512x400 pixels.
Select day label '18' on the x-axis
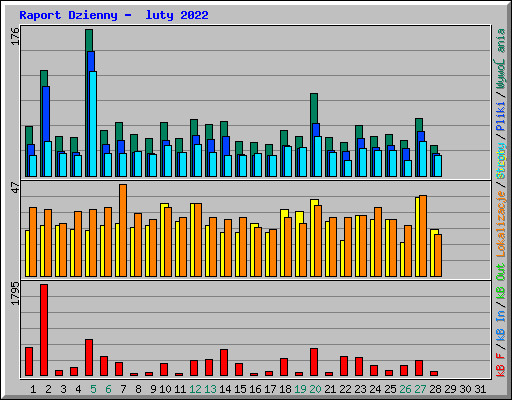(x=285, y=389)
